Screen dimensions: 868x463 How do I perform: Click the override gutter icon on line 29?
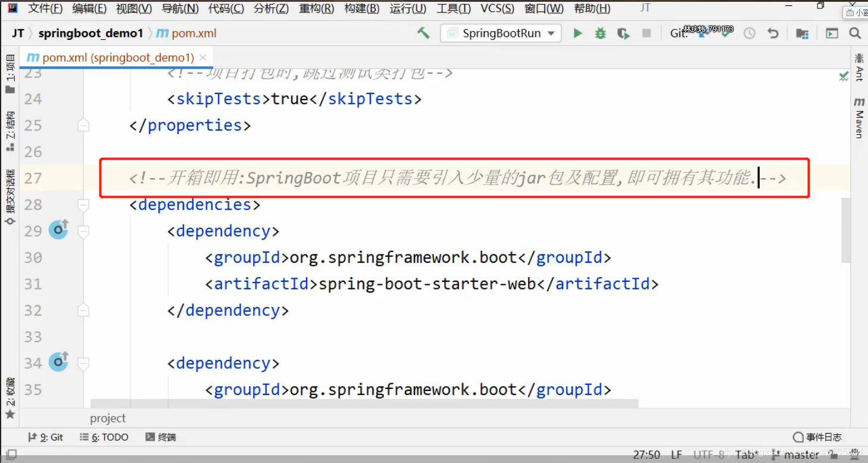(x=58, y=230)
